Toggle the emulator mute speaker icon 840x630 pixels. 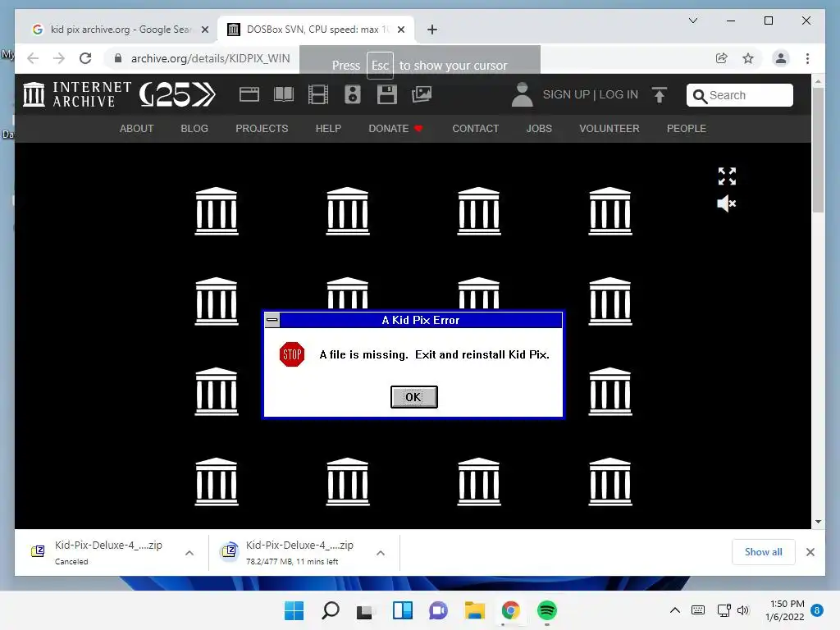[727, 203]
